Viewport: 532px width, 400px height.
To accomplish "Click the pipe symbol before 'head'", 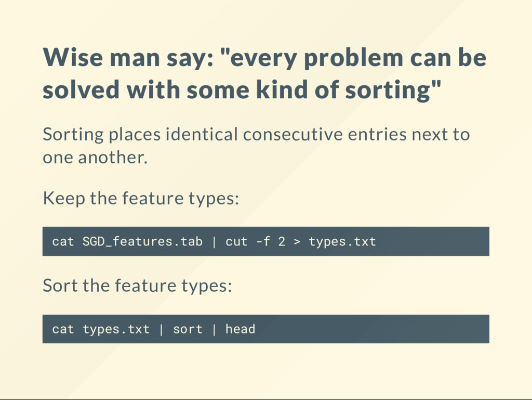I will 214,329.
